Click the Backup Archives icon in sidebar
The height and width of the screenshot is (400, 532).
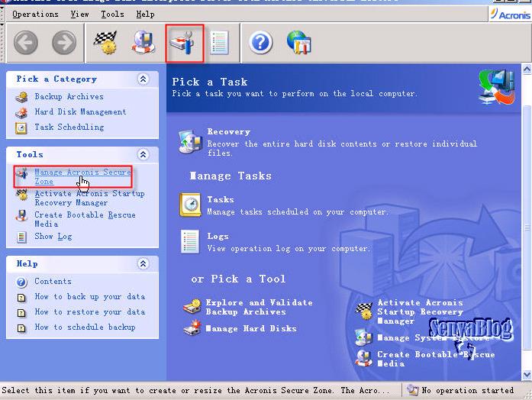pyautogui.click(x=21, y=97)
